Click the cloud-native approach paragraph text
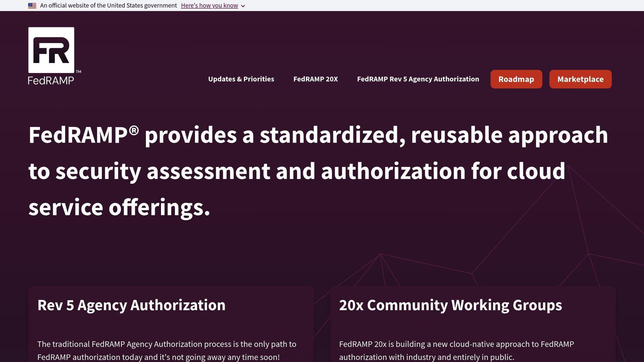 click(456, 350)
